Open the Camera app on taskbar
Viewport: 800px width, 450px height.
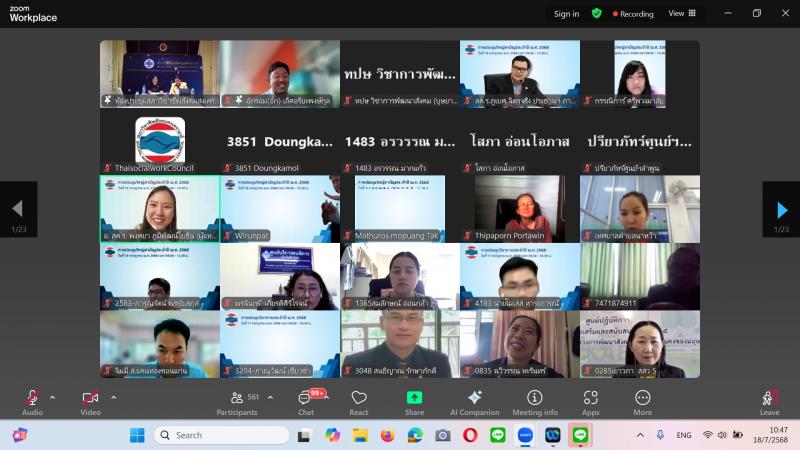(x=442, y=435)
